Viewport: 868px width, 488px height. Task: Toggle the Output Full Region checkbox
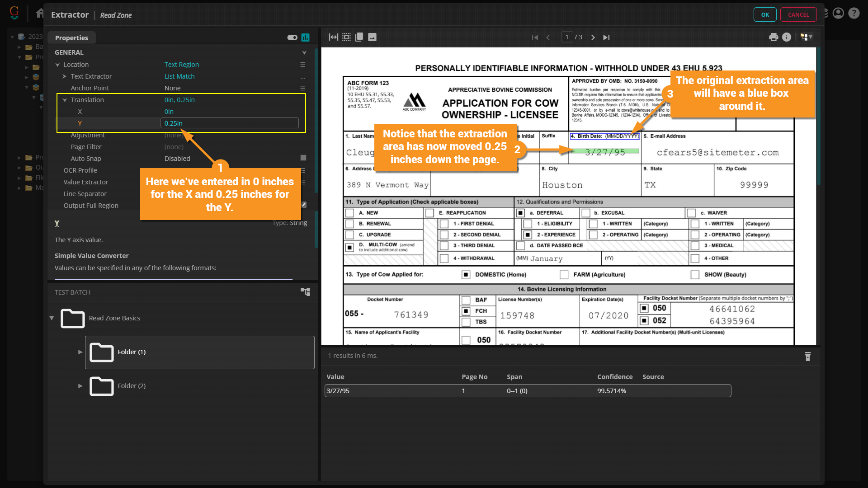click(x=303, y=205)
